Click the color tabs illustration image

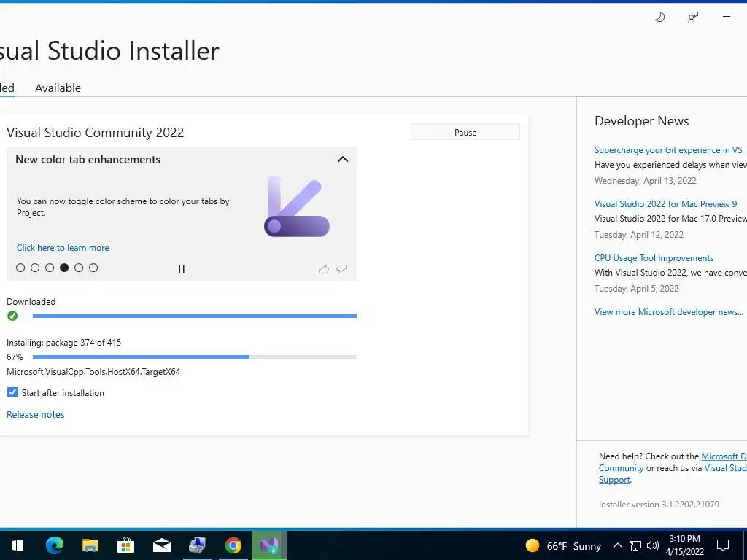coord(296,206)
